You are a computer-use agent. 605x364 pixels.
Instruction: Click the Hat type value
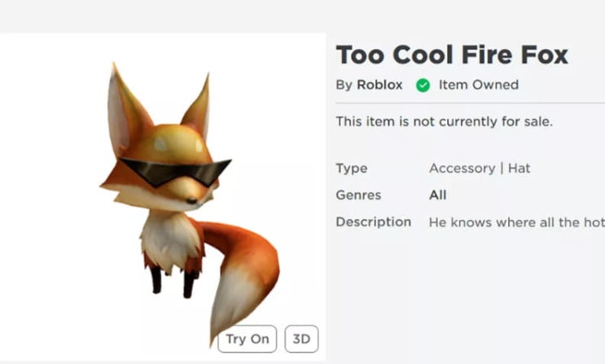[x=519, y=168]
